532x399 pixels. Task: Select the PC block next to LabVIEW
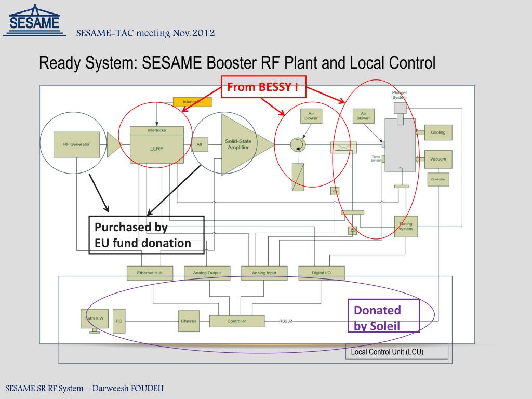[119, 321]
